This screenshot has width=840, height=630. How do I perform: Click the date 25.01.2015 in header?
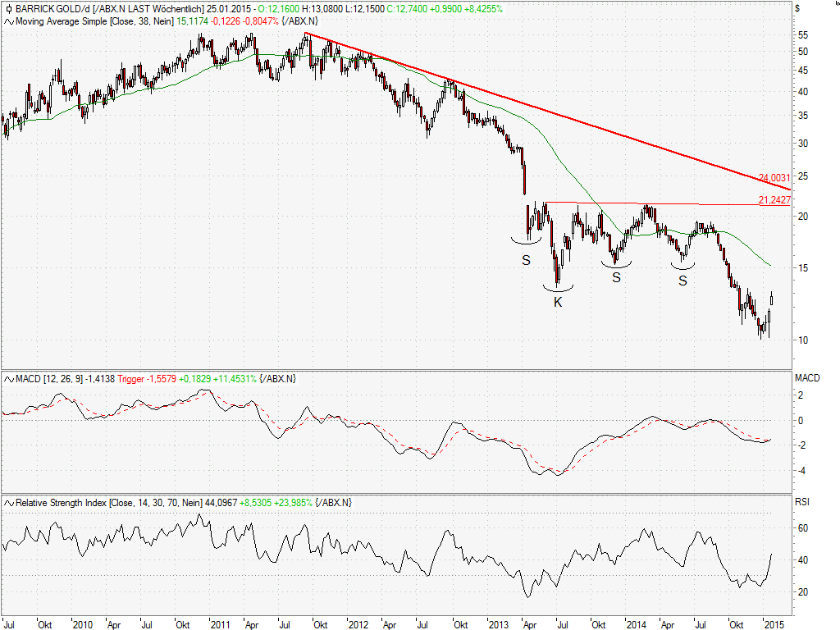(229, 9)
